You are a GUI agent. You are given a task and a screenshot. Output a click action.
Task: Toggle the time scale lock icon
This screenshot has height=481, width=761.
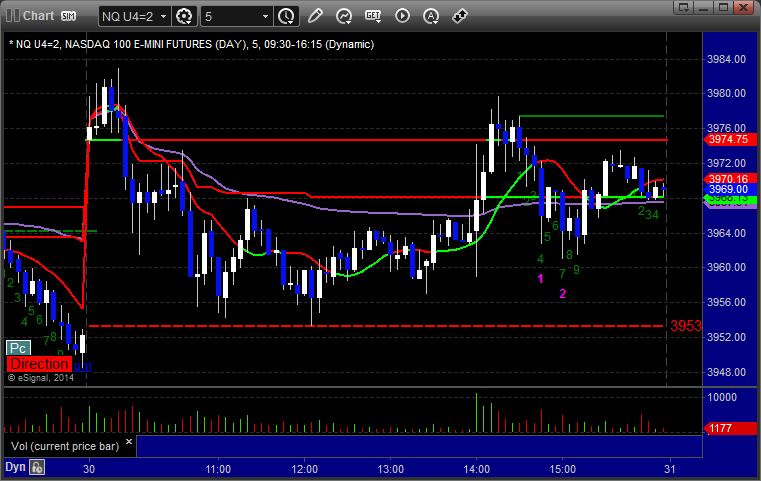37,467
